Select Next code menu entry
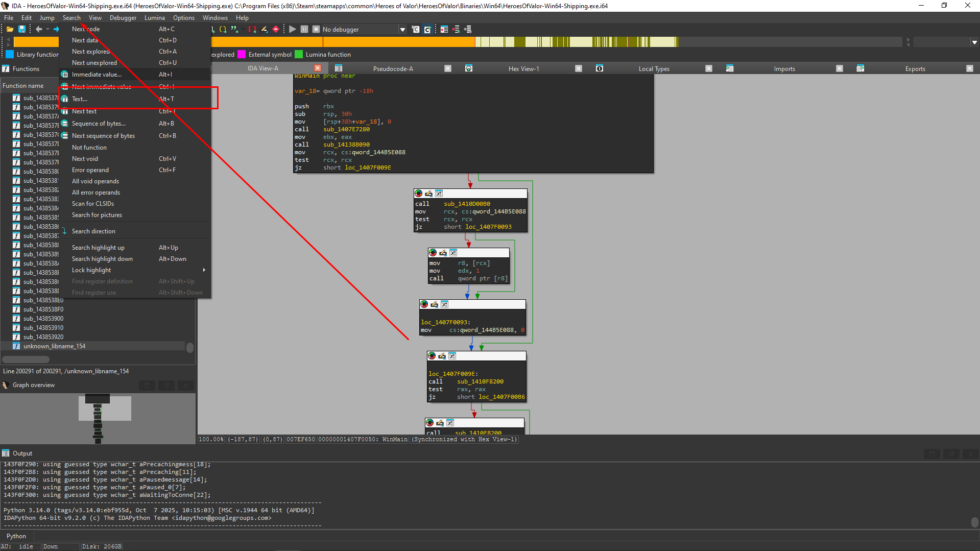 (135, 29)
